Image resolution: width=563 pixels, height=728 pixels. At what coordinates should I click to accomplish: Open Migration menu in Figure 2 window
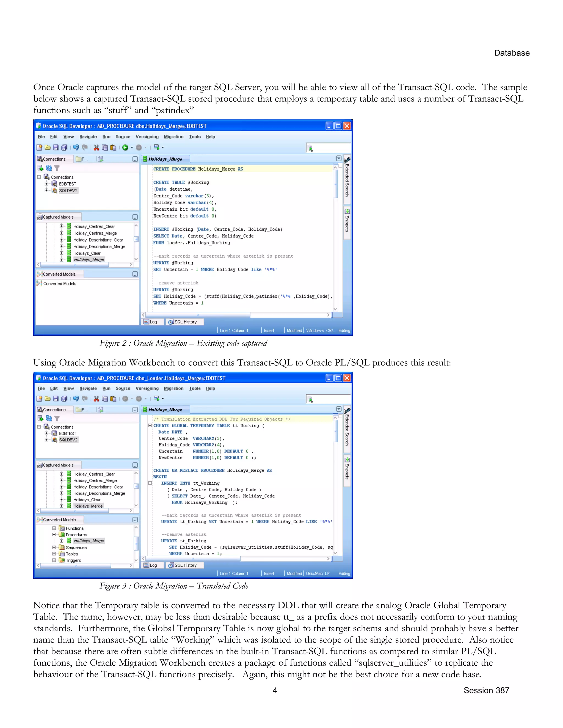(173, 137)
